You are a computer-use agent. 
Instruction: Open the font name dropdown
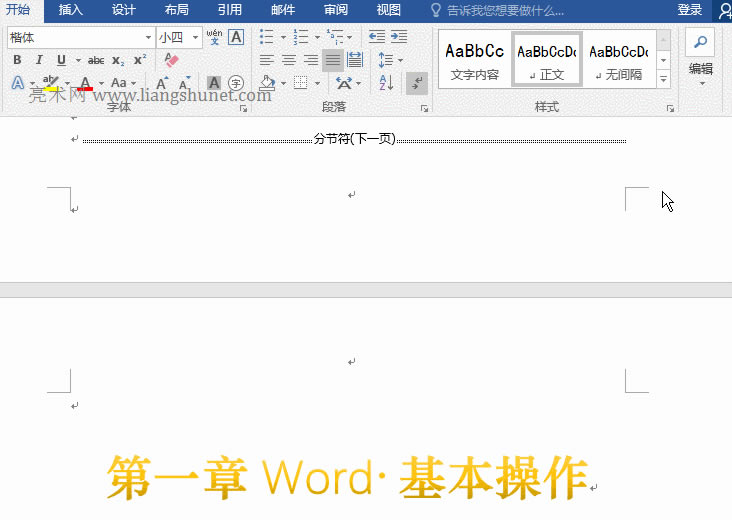click(x=148, y=37)
